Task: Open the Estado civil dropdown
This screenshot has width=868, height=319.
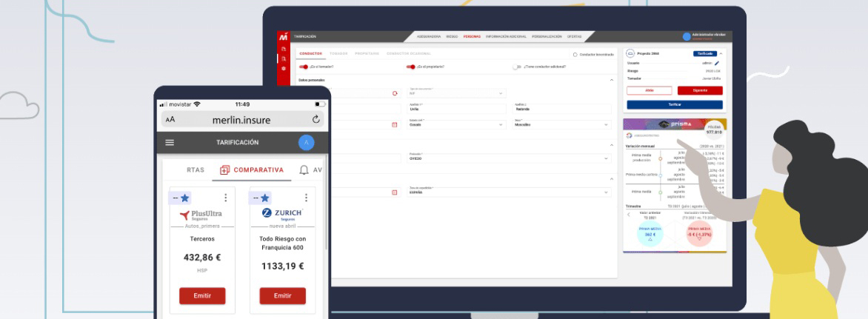Action: click(x=455, y=124)
